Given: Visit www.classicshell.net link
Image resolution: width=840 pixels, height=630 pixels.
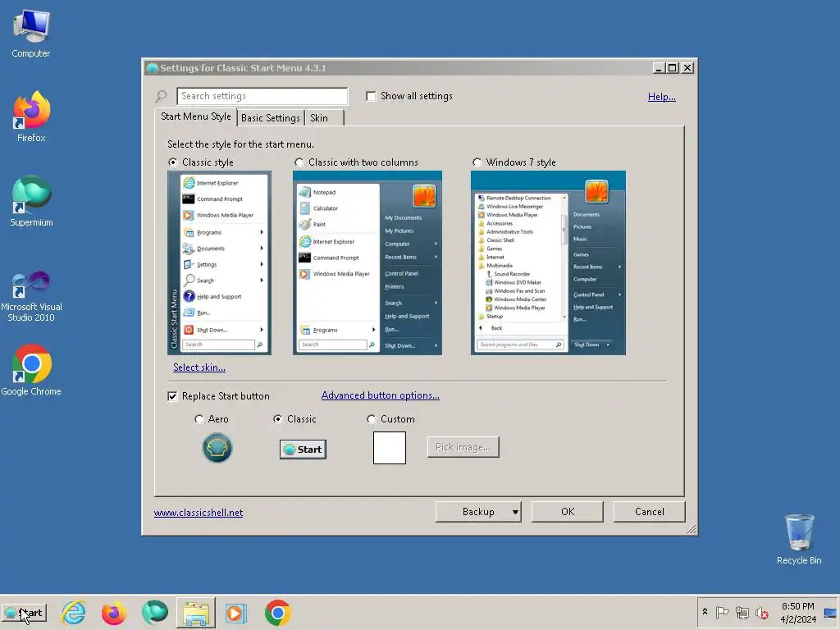Looking at the screenshot, I should coord(199,513).
